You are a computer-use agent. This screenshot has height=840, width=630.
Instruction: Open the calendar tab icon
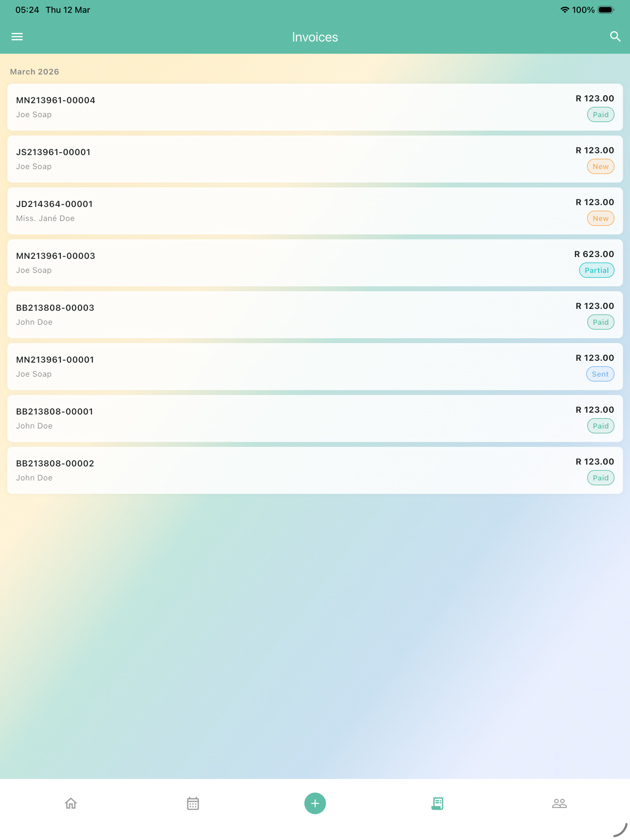(193, 803)
